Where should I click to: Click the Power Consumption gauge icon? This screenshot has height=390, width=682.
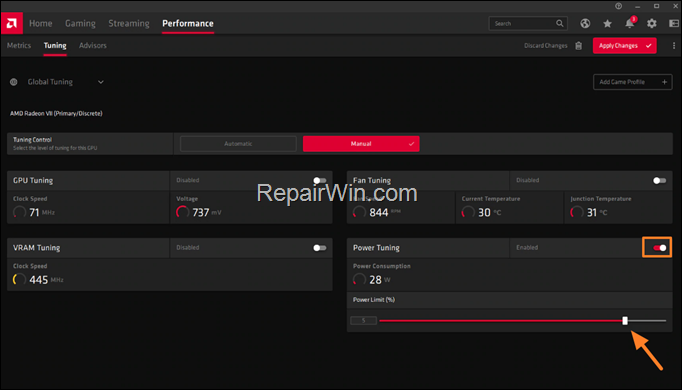pyautogui.click(x=359, y=280)
